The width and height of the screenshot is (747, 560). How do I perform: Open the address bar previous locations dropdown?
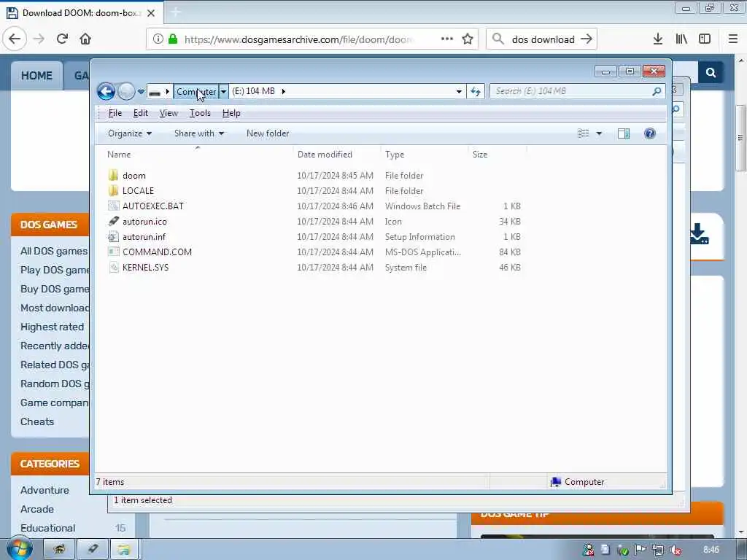click(x=459, y=91)
